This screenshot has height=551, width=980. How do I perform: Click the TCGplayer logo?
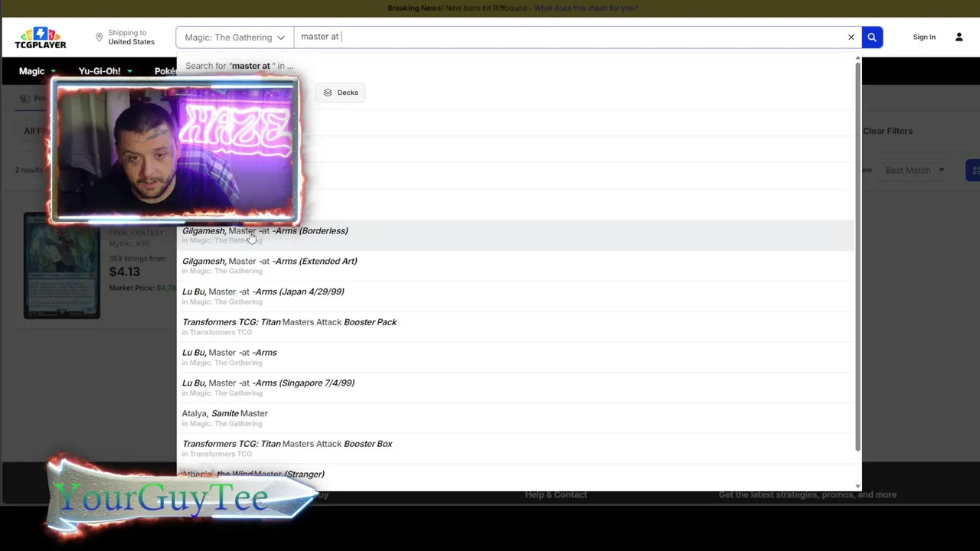click(41, 37)
